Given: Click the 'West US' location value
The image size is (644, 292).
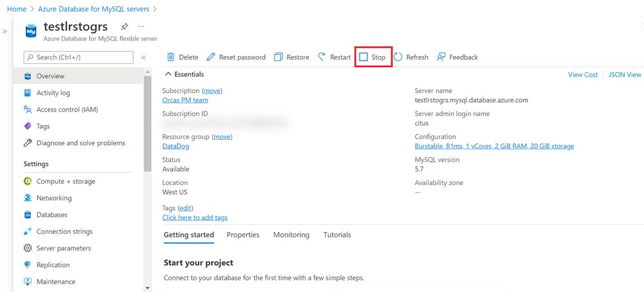Looking at the screenshot, I should pos(175,192).
